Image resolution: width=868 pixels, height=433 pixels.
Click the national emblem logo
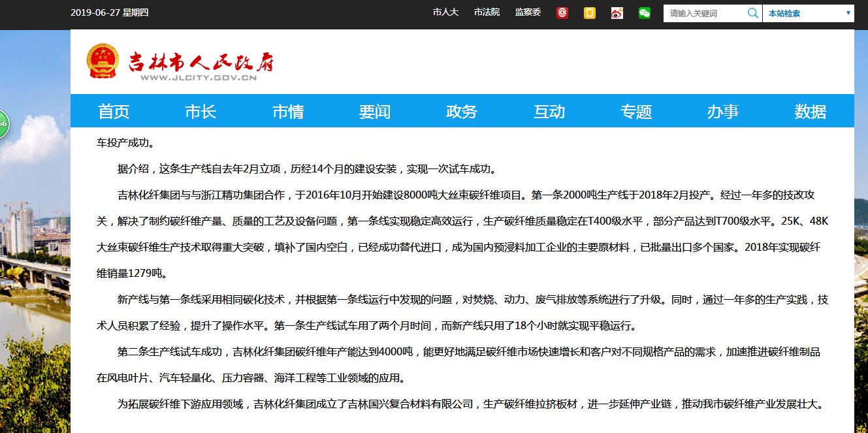pos(103,61)
